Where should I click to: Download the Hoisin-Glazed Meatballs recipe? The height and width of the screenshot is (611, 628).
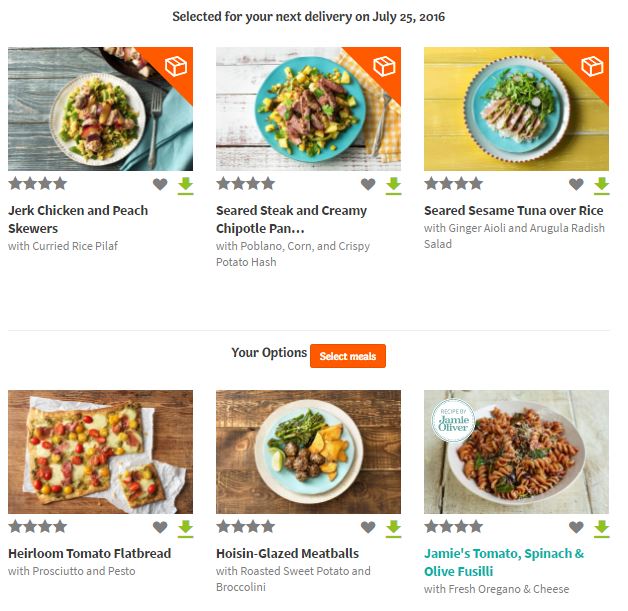[x=393, y=528]
